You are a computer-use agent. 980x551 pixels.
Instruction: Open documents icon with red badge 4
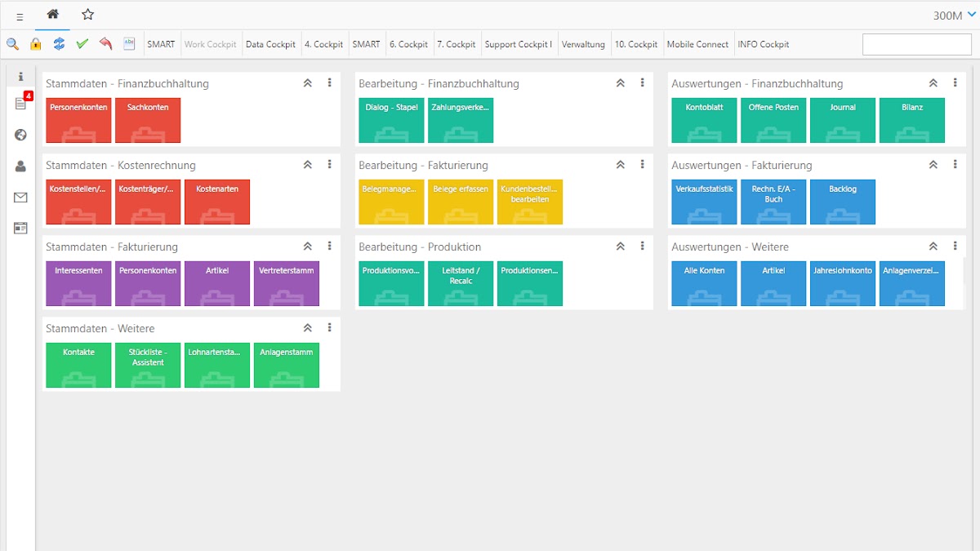tap(20, 104)
